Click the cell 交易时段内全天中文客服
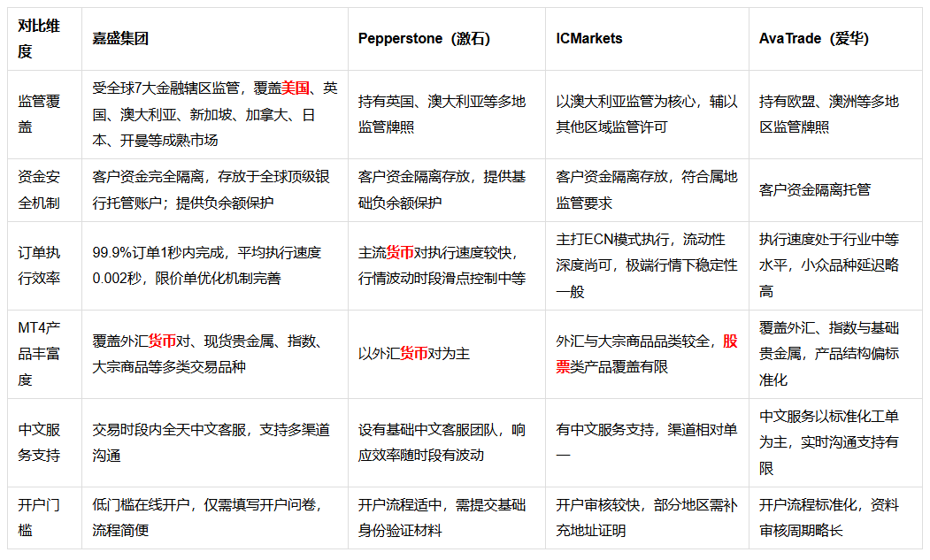The image size is (930, 560). pos(215,442)
